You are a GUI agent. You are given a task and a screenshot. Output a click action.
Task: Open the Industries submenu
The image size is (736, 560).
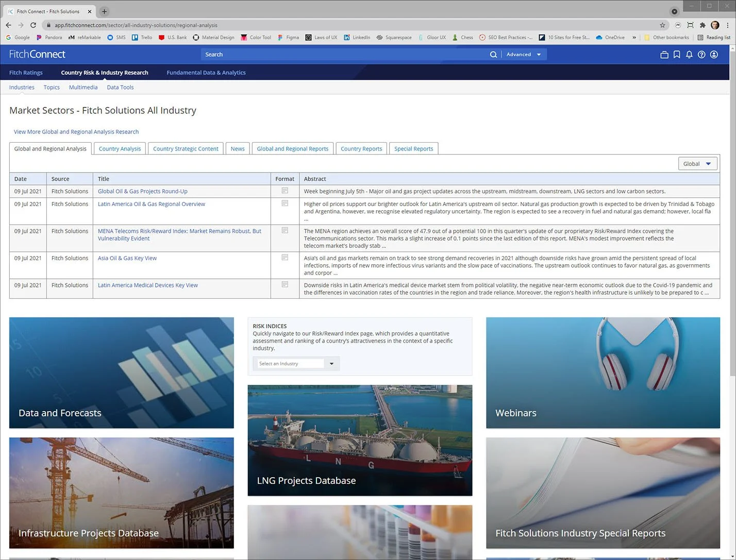22,87
